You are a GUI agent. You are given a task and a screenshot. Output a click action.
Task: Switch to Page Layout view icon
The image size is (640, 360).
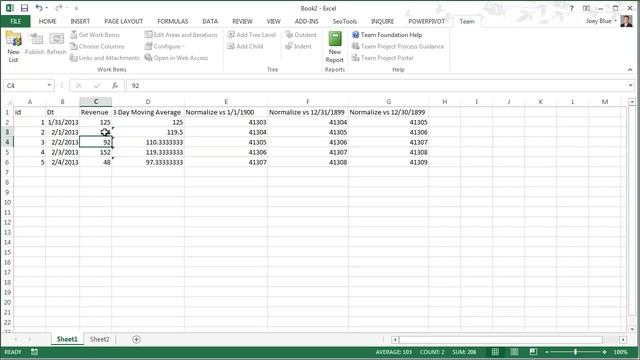point(514,352)
